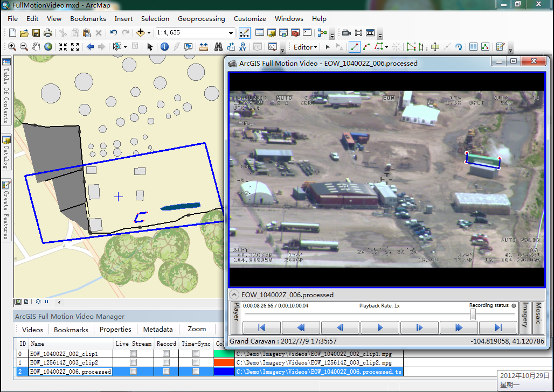Screen dimensions: 554x392
Task: Switch to the Metadata tab
Action: coord(158,330)
